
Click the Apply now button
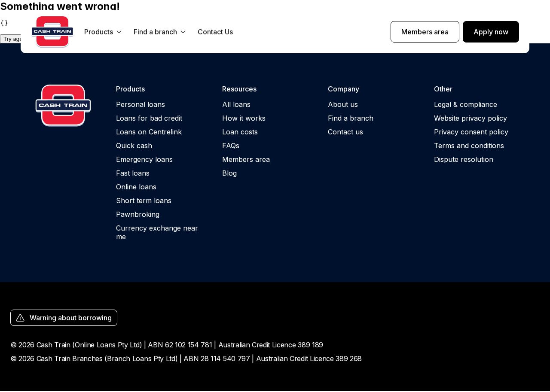tap(491, 32)
